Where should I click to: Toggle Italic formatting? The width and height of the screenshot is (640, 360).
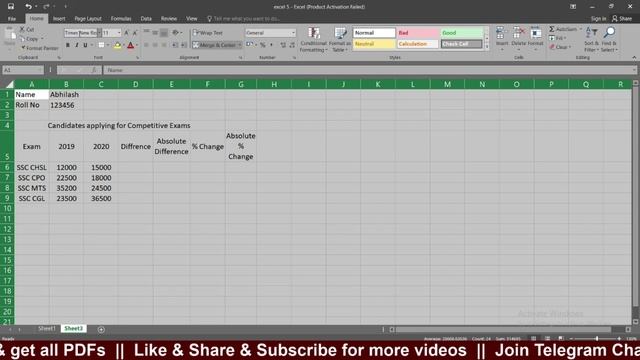(76, 45)
